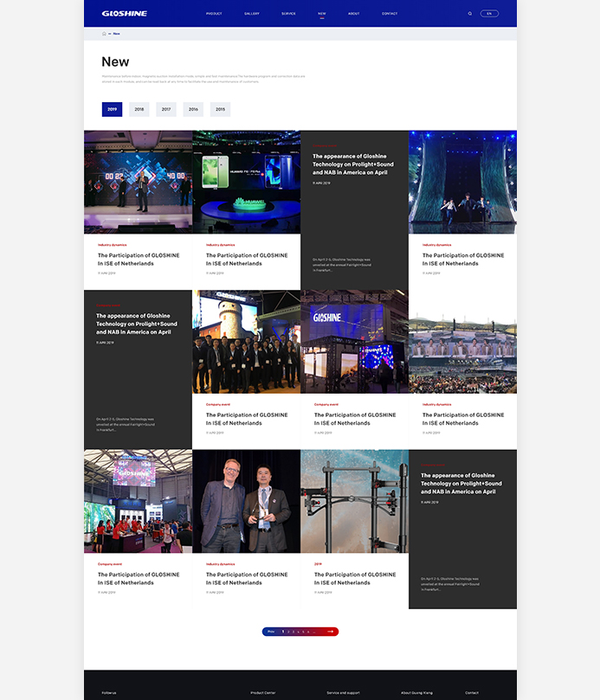Click the search magnifier icon in header

point(470,14)
